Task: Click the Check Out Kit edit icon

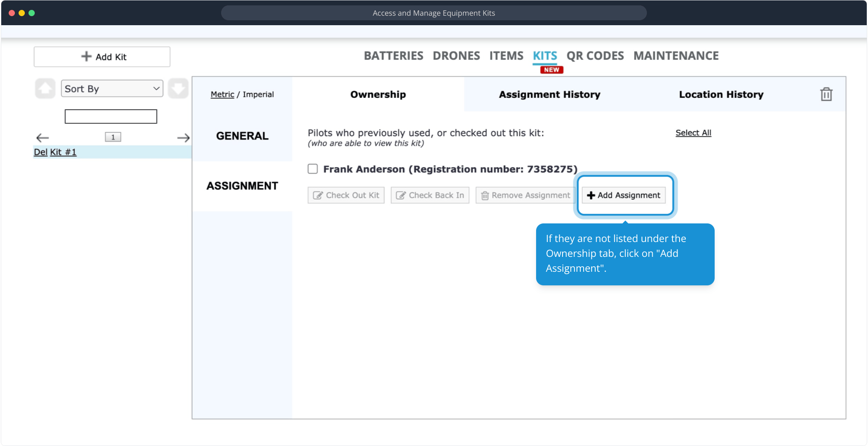Action: click(x=317, y=195)
